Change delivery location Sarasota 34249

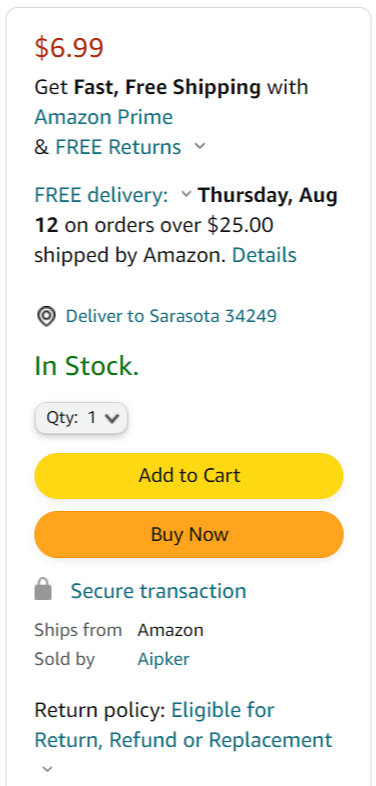point(171,316)
